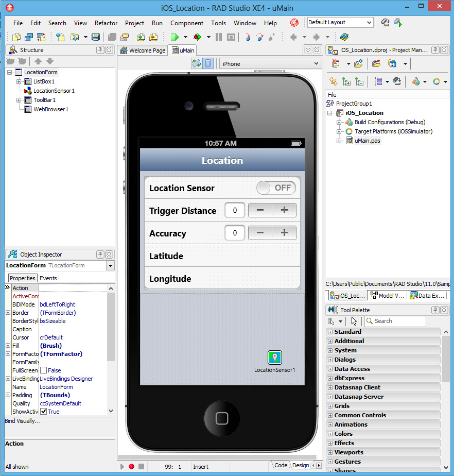This screenshot has width=454, height=476.
Task: Click the Tool Palette search field
Action: [x=395, y=321]
